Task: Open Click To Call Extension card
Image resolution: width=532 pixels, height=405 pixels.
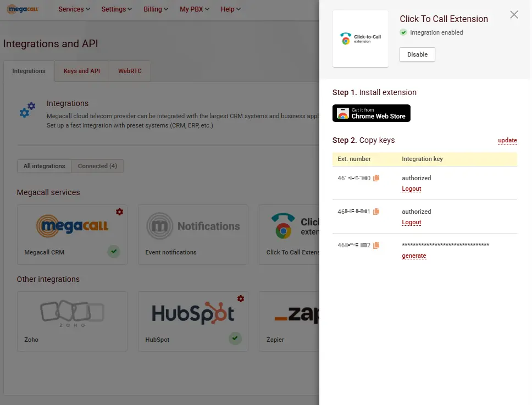Action: click(289, 235)
